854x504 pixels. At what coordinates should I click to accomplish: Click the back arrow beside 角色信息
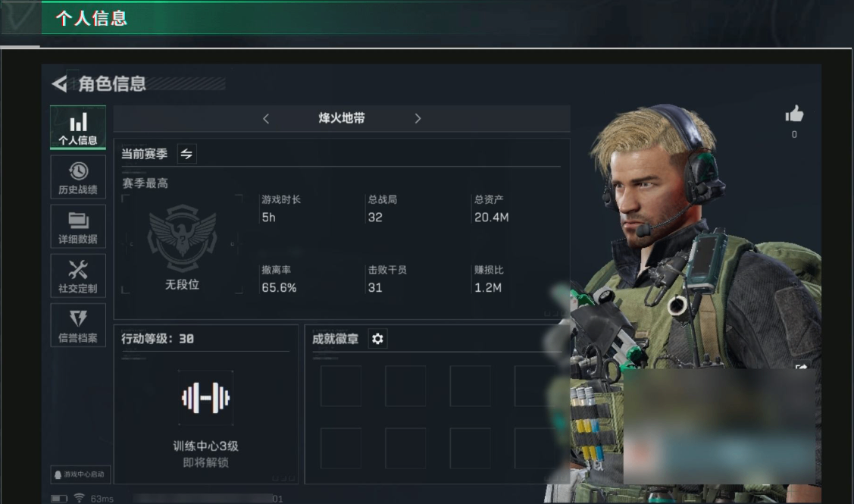point(59,84)
